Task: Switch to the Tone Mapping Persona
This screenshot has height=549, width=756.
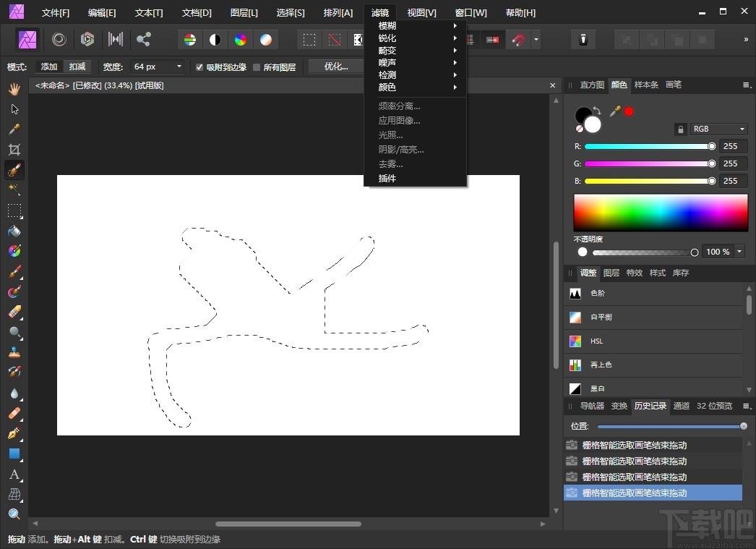Action: [115, 39]
